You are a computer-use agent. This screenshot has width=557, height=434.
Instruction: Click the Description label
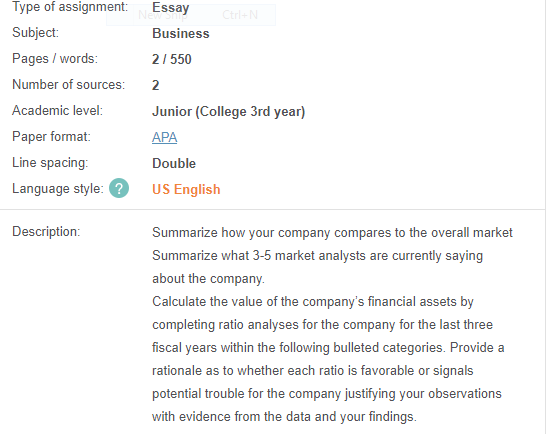pyautogui.click(x=46, y=232)
